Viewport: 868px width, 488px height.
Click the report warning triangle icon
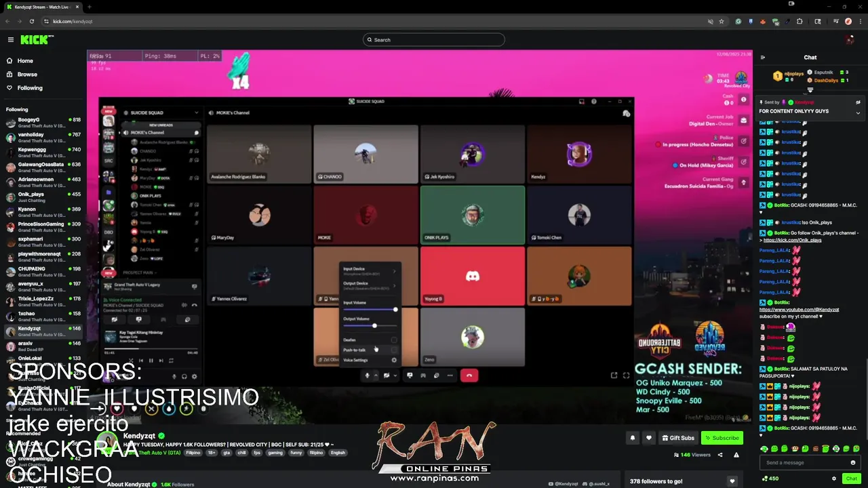pos(736,455)
